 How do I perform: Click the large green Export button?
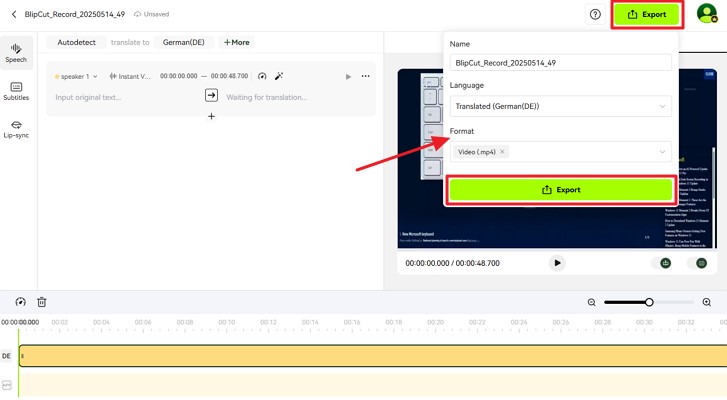point(561,190)
